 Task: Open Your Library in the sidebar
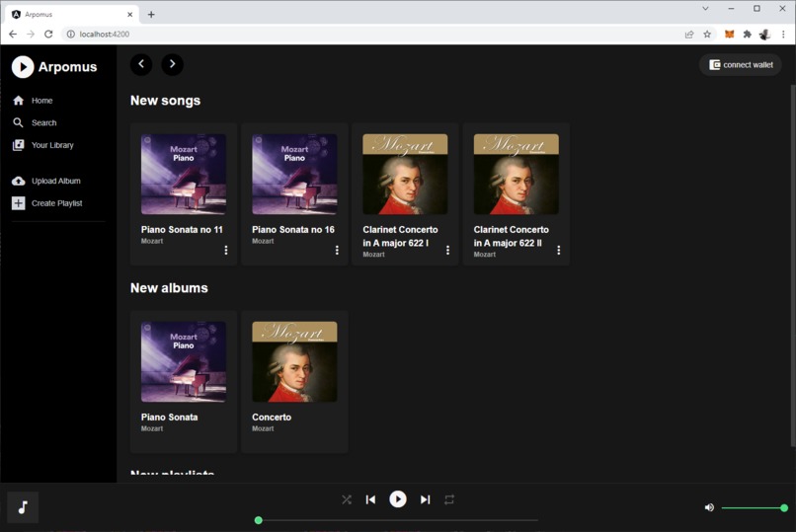42,145
